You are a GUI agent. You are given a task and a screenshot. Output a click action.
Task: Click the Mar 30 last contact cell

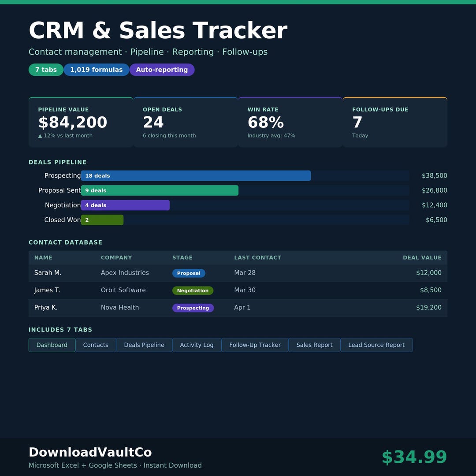click(245, 290)
